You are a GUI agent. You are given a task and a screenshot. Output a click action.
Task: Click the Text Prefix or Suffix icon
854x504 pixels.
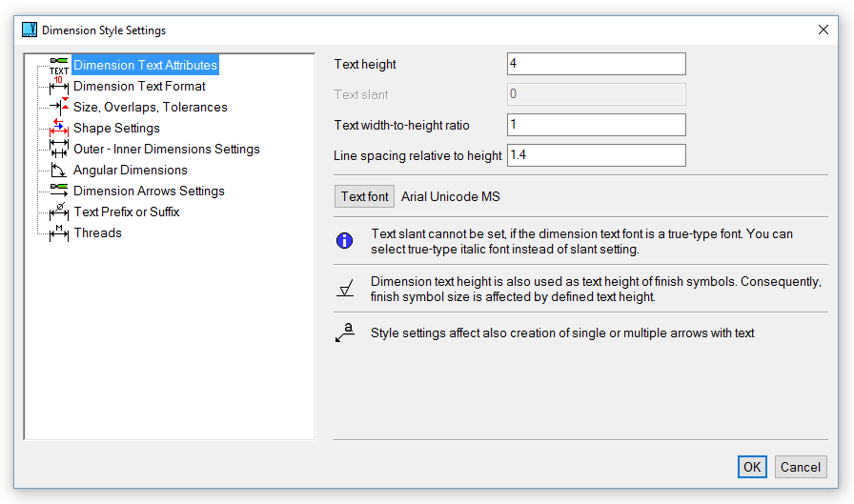pyautogui.click(x=59, y=212)
